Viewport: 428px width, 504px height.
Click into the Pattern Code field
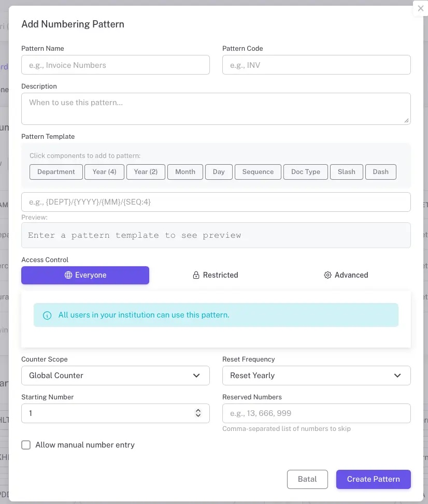click(316, 65)
